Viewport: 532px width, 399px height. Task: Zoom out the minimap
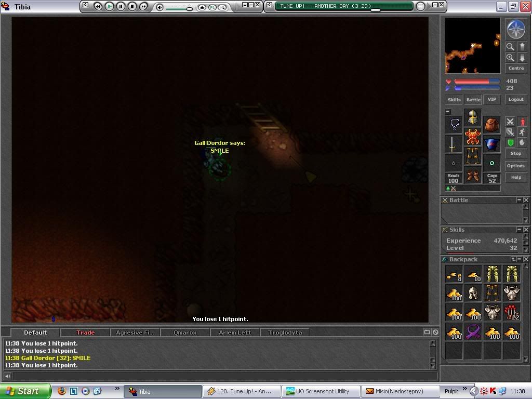[510, 47]
